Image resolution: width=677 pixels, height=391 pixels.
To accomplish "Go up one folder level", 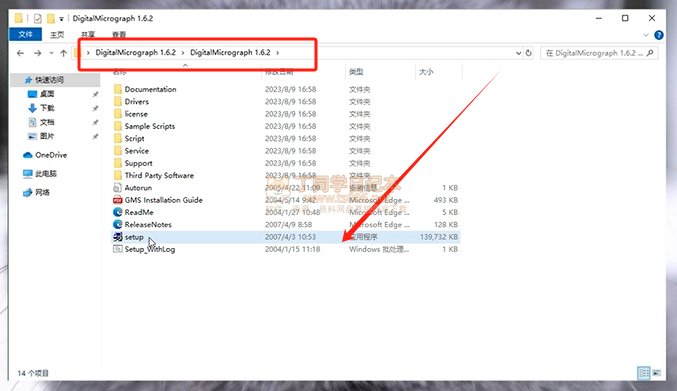I will pyautogui.click(x=63, y=53).
